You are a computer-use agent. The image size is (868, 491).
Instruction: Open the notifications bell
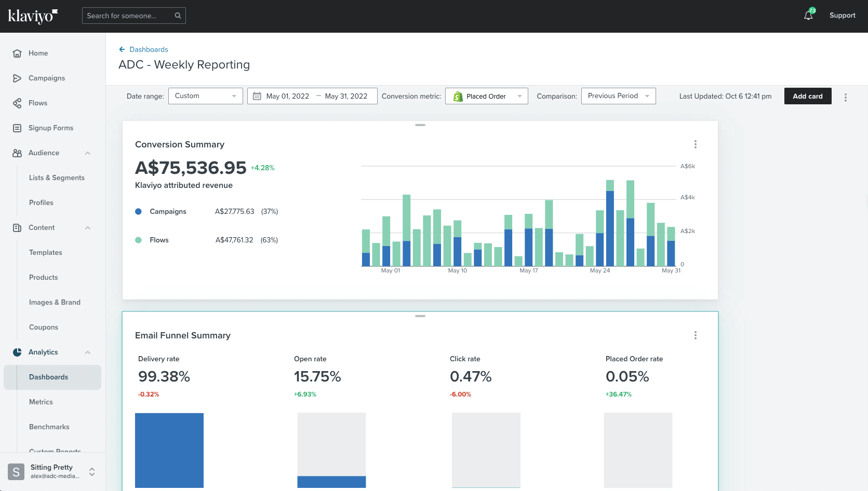808,16
